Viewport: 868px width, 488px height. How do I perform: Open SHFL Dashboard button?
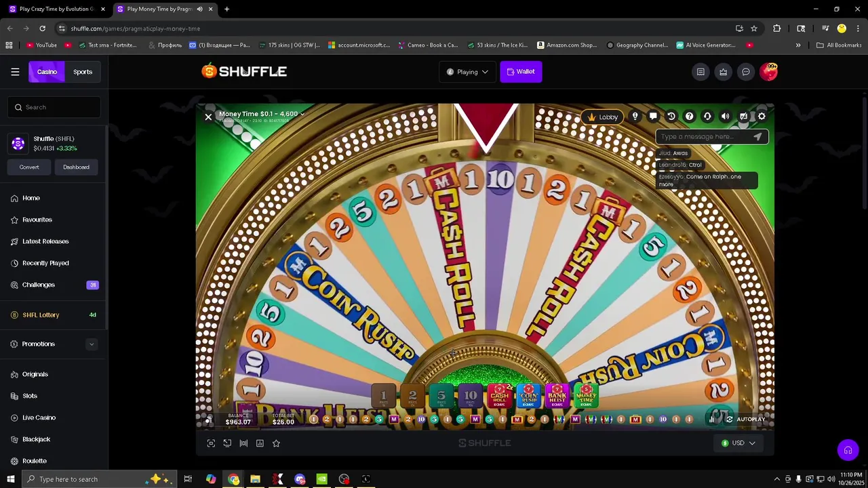(76, 167)
